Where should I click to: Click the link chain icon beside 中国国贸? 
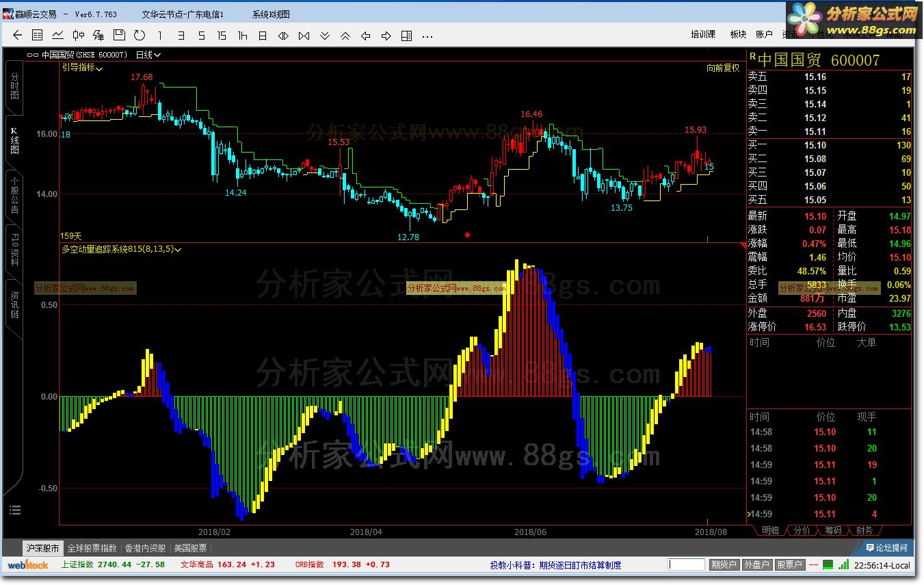(x=33, y=55)
